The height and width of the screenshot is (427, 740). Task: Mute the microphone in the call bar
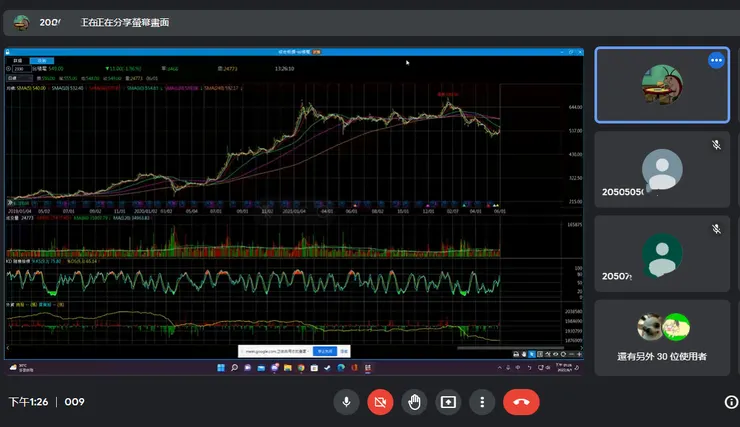(346, 402)
